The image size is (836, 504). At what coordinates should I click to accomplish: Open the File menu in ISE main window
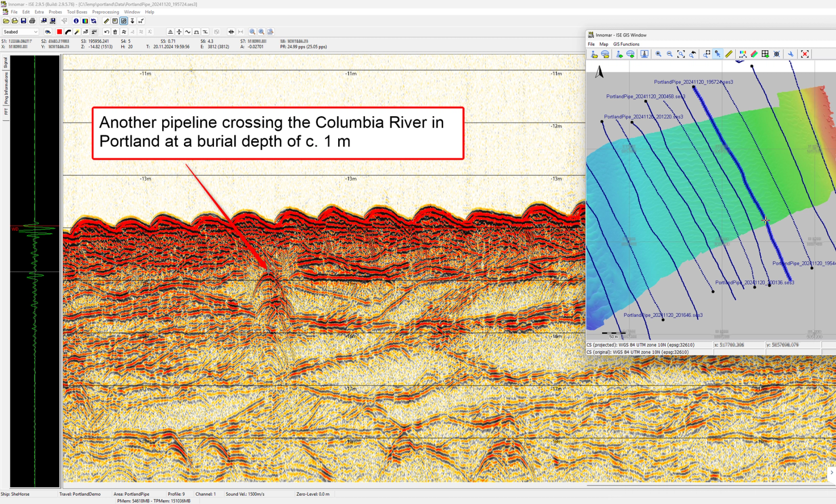click(14, 12)
